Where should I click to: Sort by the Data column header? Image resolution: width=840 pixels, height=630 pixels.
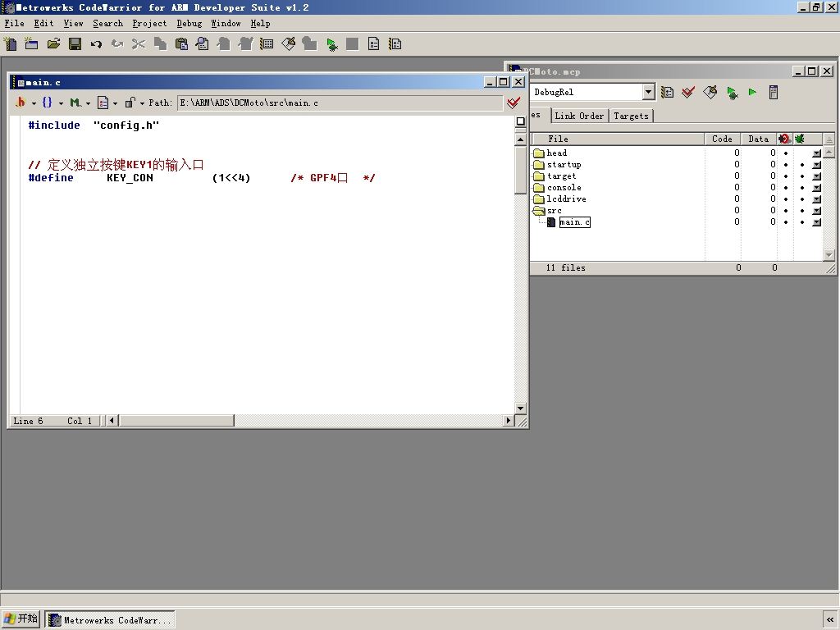click(759, 139)
